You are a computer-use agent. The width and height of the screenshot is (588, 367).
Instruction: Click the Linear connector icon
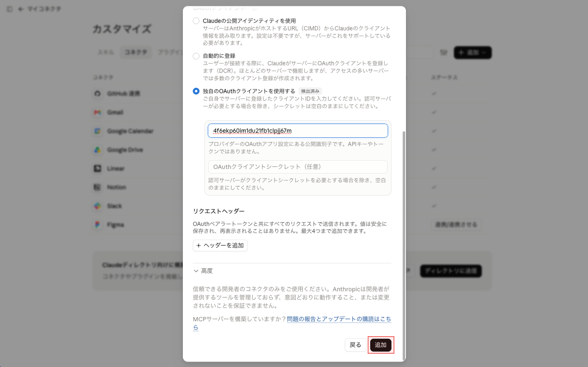(97, 169)
